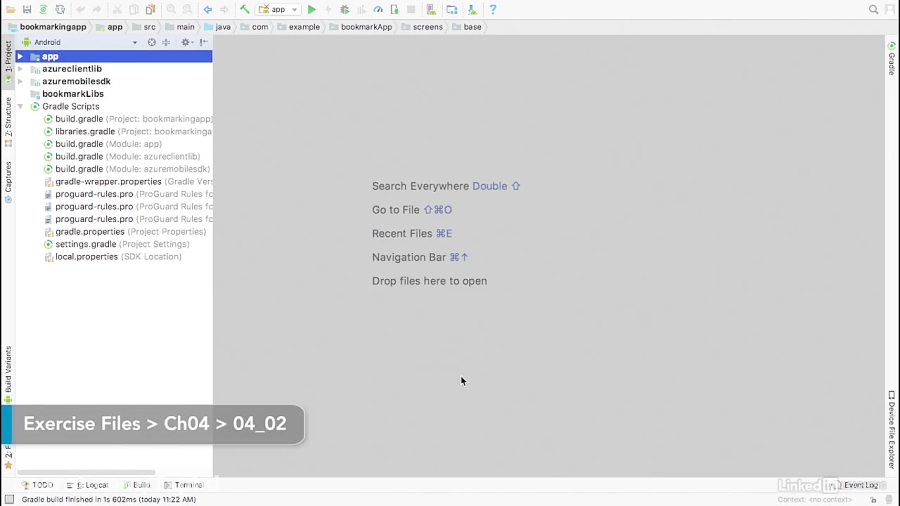
Task: Click the Help question mark icon
Action: (492, 10)
